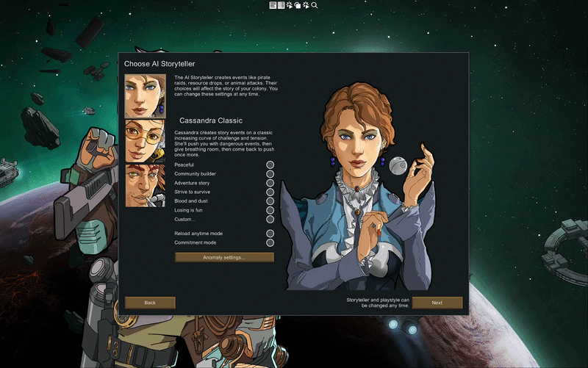Select Peaceful difficulty radio button
588x368 pixels.
coord(270,165)
